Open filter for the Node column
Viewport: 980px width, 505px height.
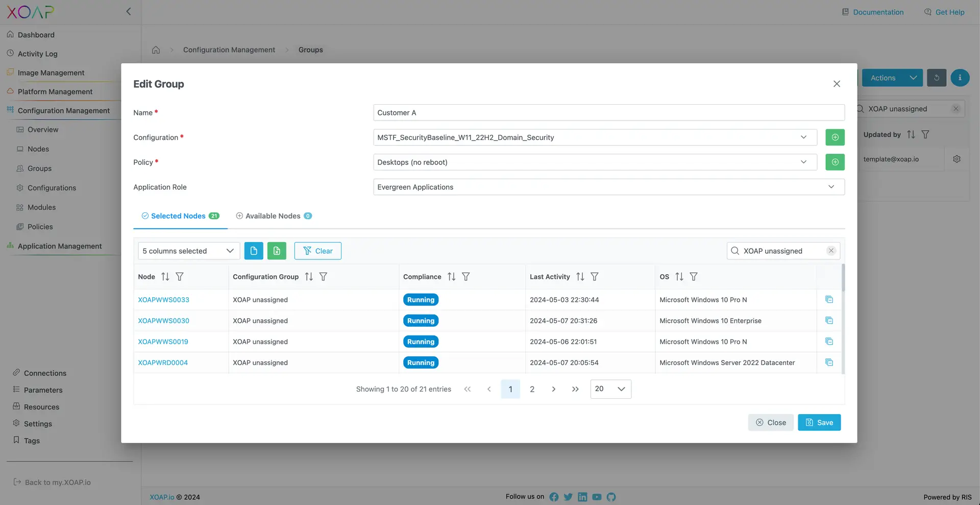coord(180,277)
